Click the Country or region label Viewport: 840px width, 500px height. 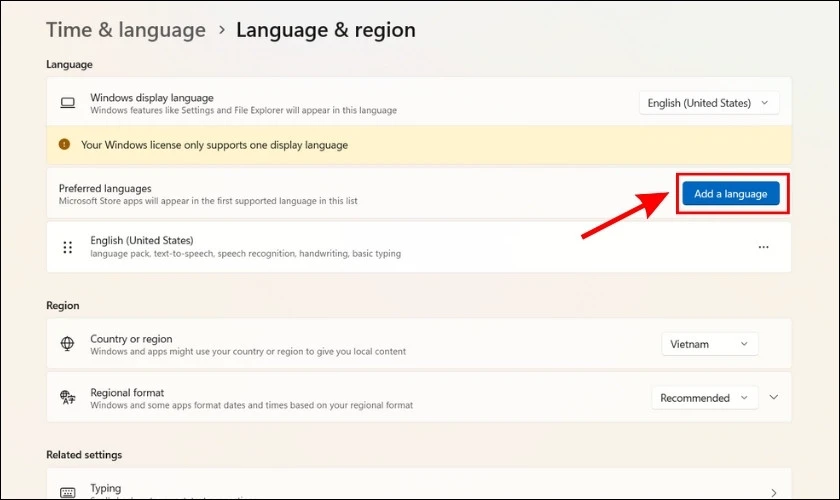(x=131, y=339)
